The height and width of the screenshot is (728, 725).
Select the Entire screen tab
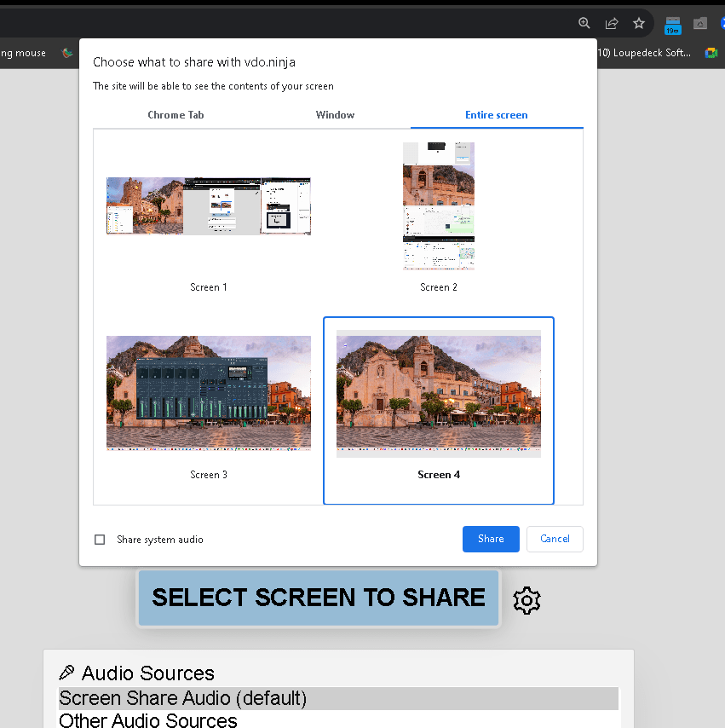[x=496, y=115]
